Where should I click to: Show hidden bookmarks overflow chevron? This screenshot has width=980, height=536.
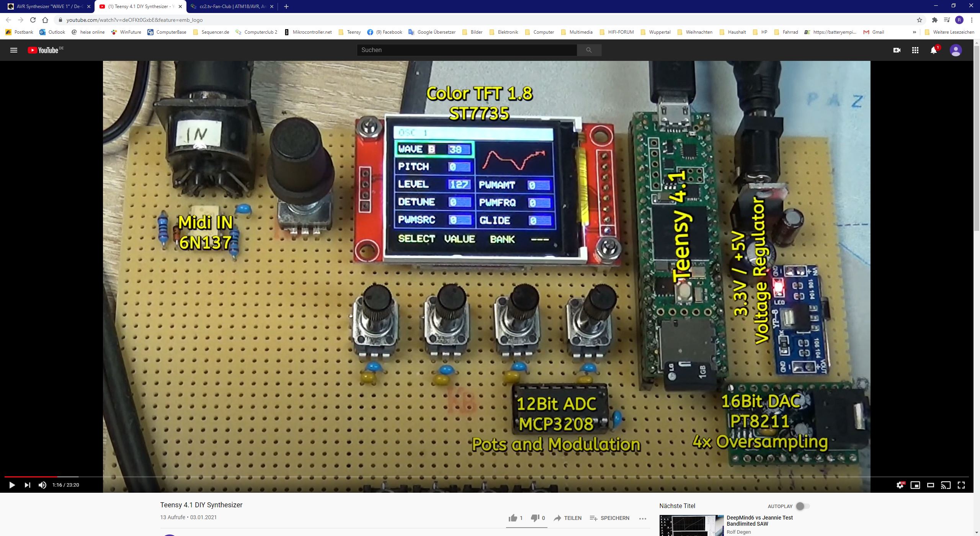pos(915,32)
